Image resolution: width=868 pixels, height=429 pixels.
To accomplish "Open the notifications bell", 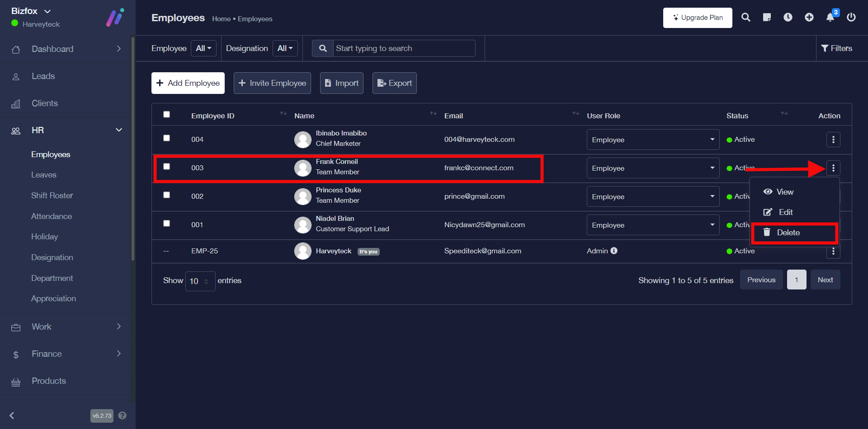I will [830, 18].
